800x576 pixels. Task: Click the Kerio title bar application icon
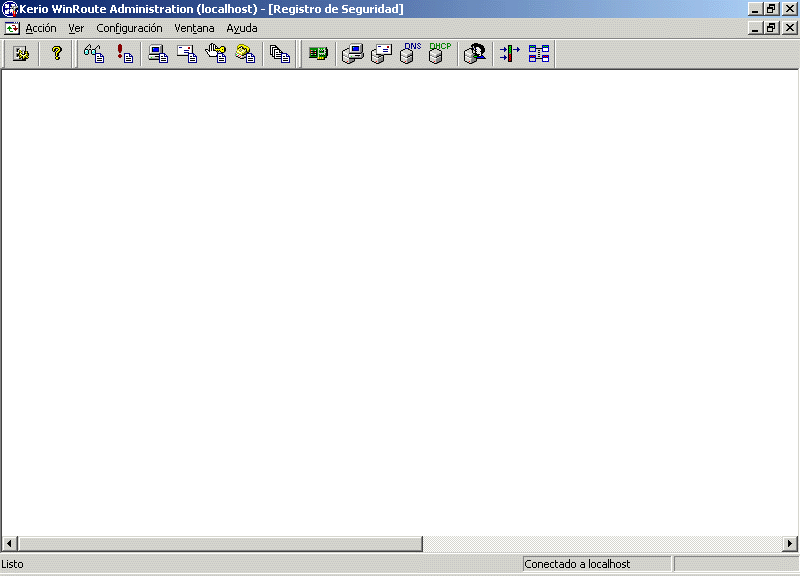[9, 9]
